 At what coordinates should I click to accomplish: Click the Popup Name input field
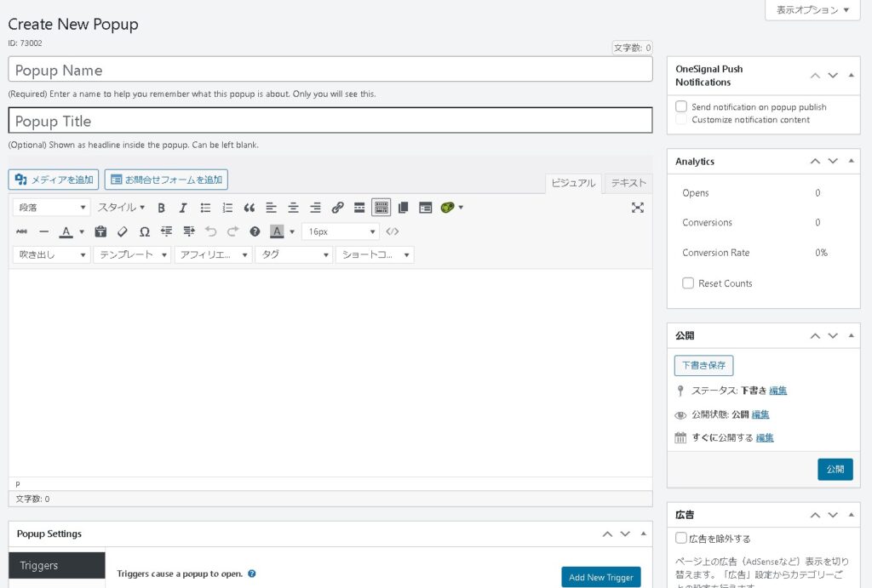pyautogui.click(x=330, y=70)
